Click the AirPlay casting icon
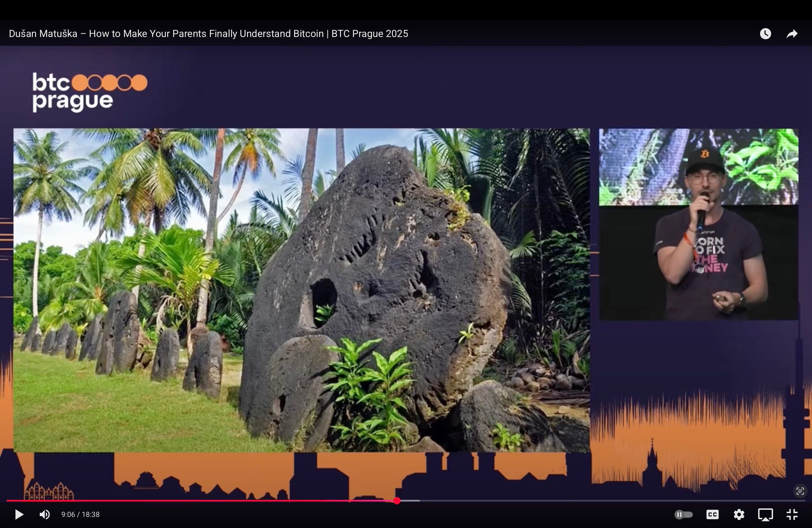Image resolution: width=812 pixels, height=528 pixels. (765, 514)
